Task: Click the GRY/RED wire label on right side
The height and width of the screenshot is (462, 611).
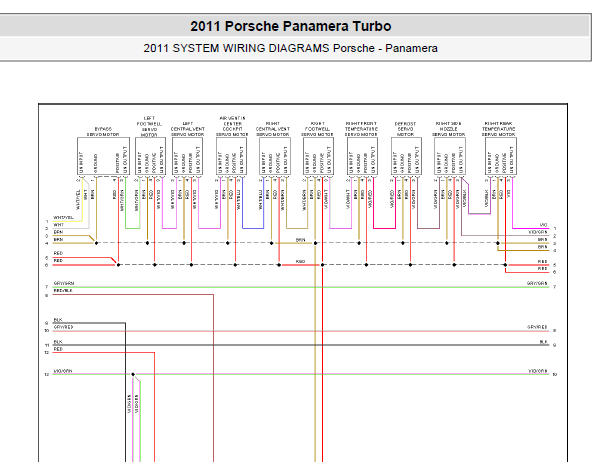Action: tap(537, 327)
